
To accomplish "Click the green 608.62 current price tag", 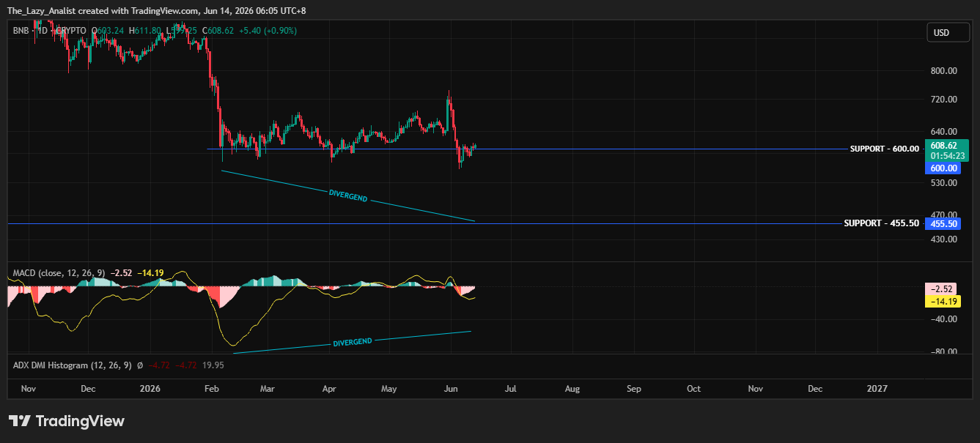I will coord(947,145).
